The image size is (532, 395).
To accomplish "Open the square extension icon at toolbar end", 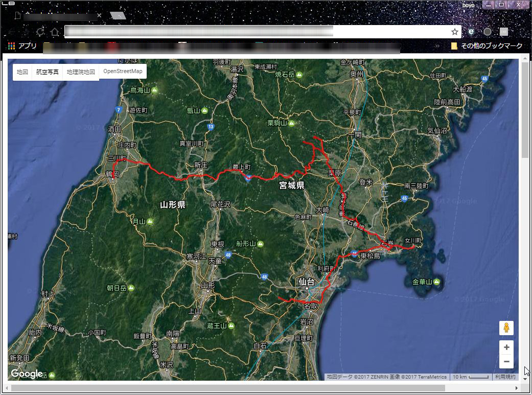I will pyautogui.click(x=503, y=32).
